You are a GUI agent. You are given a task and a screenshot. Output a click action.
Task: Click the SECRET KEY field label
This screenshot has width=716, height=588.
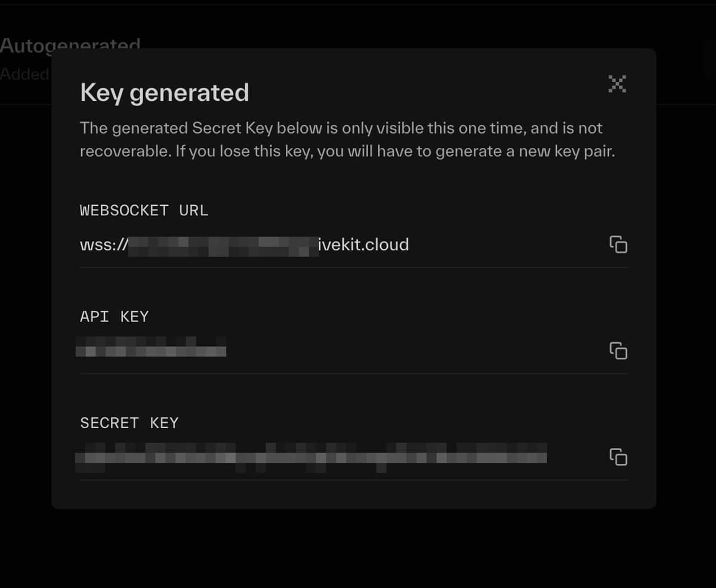point(129,423)
